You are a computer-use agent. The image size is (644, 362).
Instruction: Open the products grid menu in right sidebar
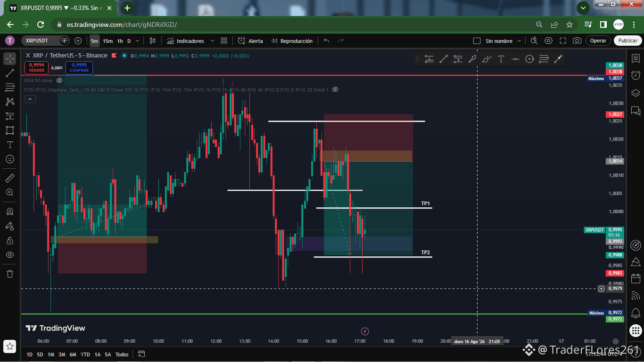[x=636, y=330]
